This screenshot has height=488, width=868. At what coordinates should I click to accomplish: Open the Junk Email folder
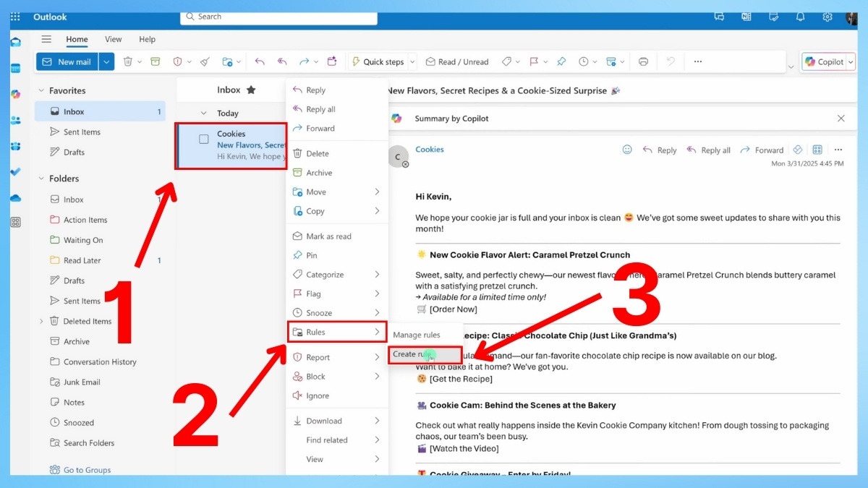coord(82,382)
